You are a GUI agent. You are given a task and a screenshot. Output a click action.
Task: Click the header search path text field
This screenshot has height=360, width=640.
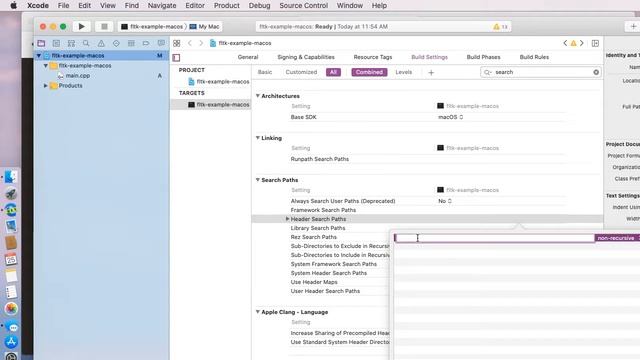494,238
